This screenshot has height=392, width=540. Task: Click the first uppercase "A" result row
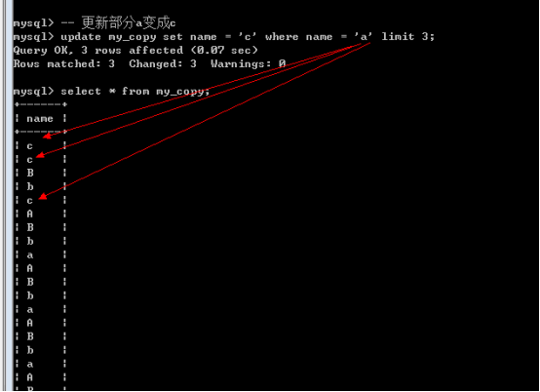[x=30, y=214]
